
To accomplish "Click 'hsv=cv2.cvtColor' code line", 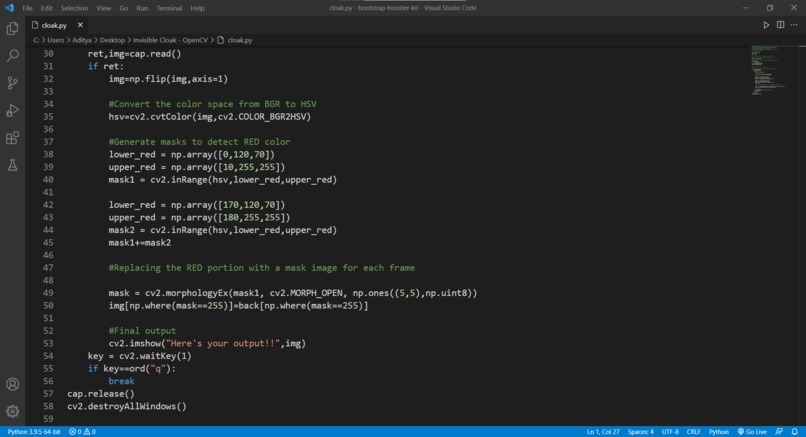I will (x=210, y=117).
